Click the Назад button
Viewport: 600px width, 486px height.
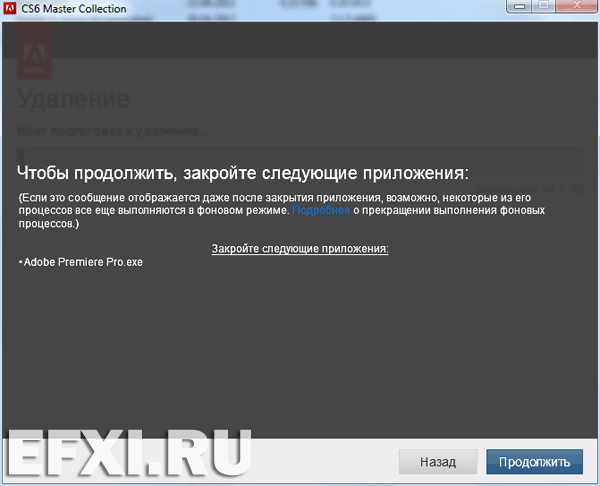pos(438,462)
